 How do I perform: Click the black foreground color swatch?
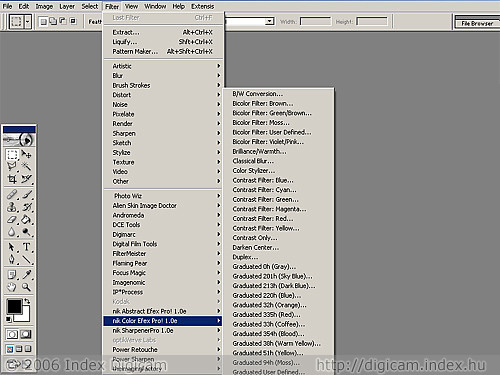(x=14, y=306)
